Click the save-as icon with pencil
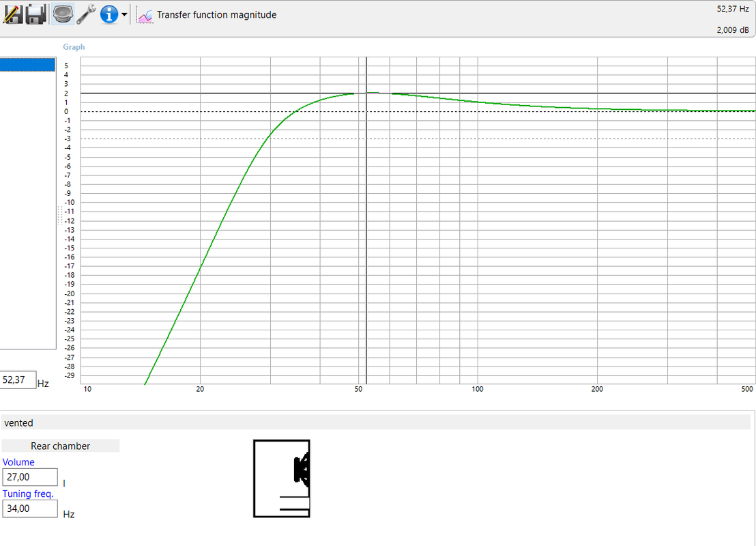 (12, 14)
